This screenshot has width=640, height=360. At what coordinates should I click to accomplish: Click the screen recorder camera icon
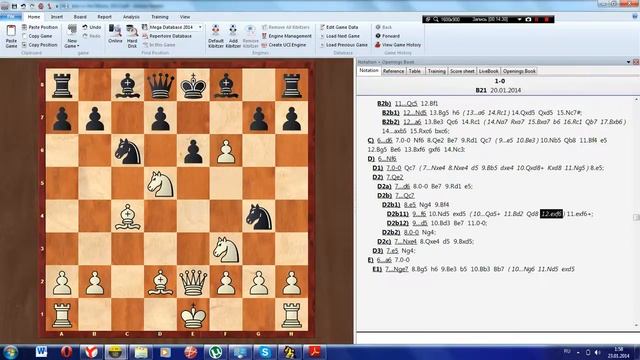click(x=528, y=19)
